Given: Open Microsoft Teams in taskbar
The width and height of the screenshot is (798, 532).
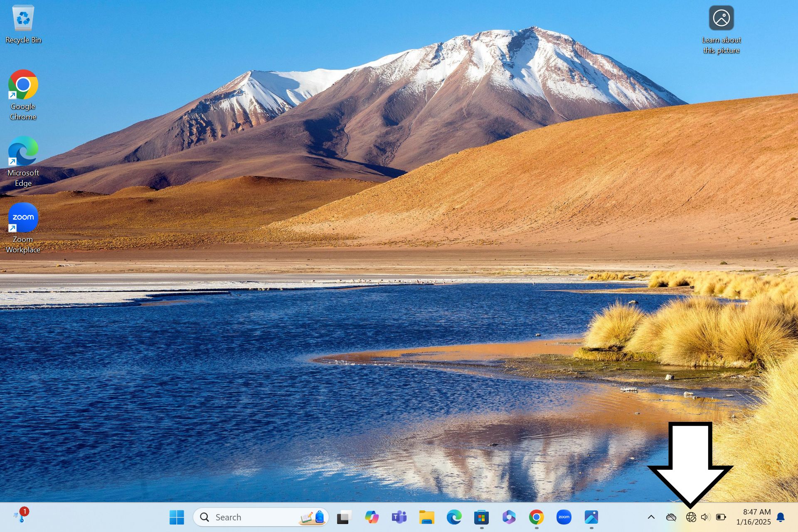Looking at the screenshot, I should (x=399, y=517).
